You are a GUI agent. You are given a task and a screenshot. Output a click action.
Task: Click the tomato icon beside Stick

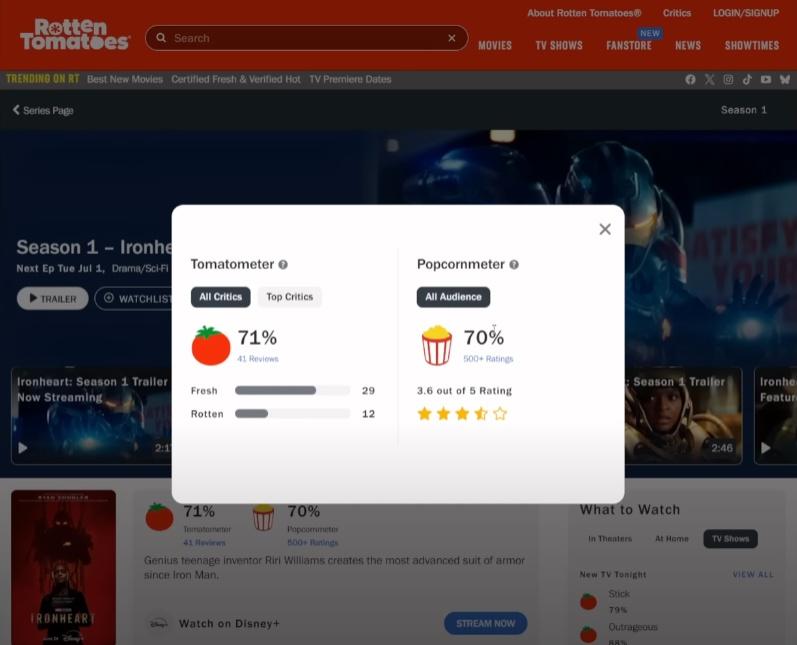589,601
